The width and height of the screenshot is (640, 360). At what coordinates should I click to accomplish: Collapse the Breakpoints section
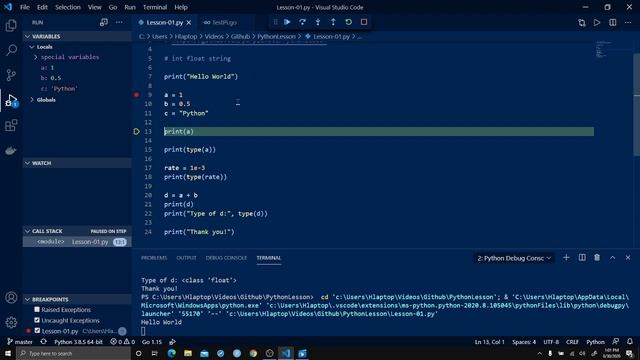pyautogui.click(x=77, y=299)
